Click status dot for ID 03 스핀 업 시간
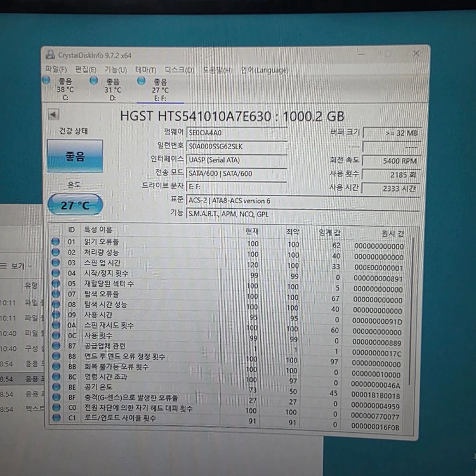Viewport: 476px width, 476px height. (x=56, y=262)
